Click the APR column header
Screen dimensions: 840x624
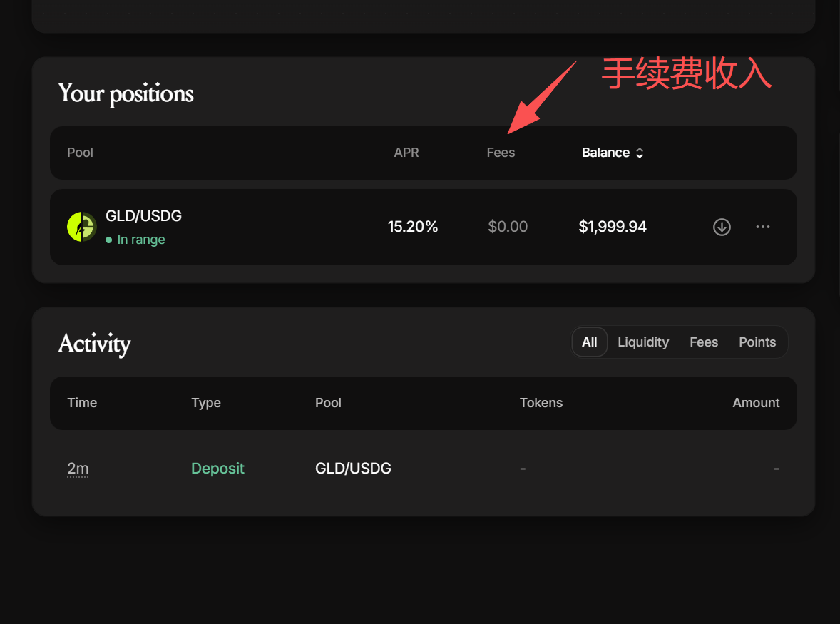pyautogui.click(x=406, y=153)
